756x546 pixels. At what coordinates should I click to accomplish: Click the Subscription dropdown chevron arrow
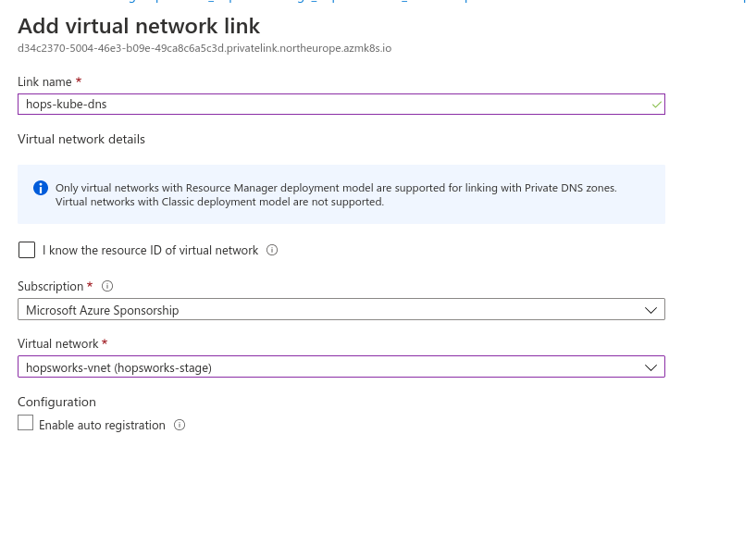coord(651,310)
